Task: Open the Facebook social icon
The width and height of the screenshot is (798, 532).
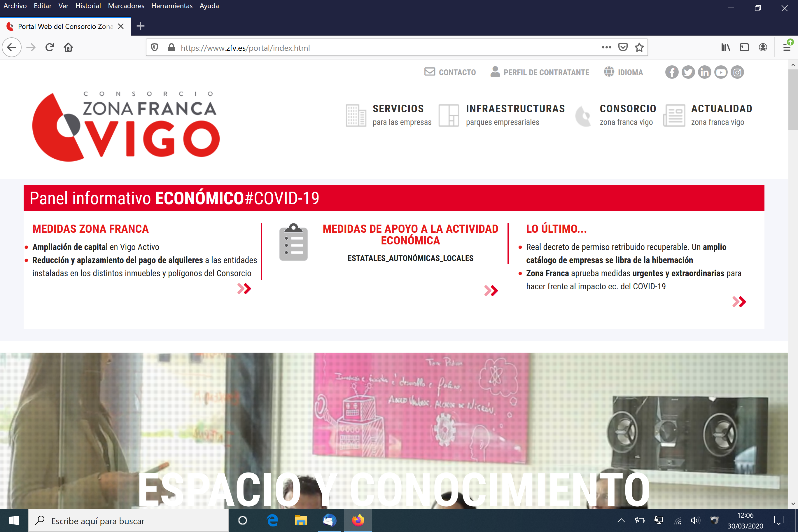Action: [671, 72]
